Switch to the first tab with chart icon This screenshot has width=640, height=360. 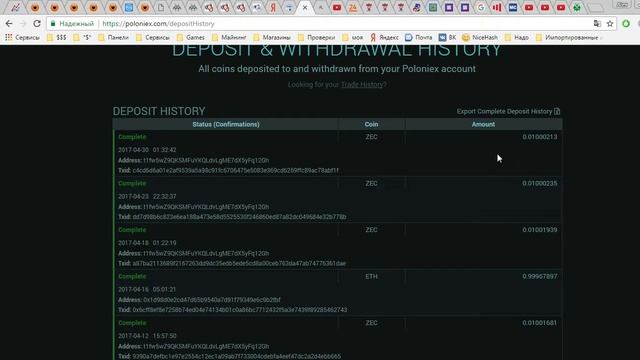click(x=16, y=7)
